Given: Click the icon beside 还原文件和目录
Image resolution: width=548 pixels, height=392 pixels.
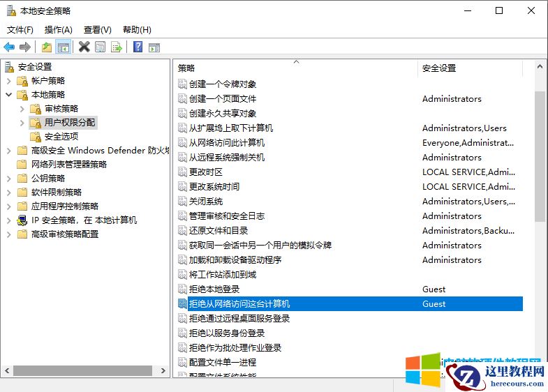Looking at the screenshot, I should [x=182, y=230].
